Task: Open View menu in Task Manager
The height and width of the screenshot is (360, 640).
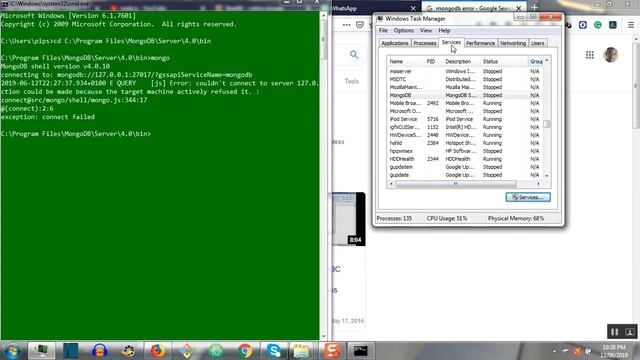Action: tap(426, 31)
